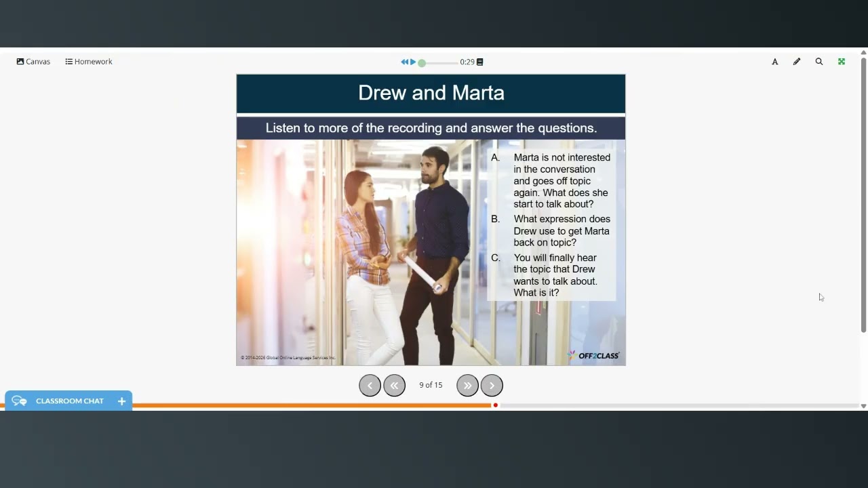
Task: Go to the next slide
Action: pos(492,385)
